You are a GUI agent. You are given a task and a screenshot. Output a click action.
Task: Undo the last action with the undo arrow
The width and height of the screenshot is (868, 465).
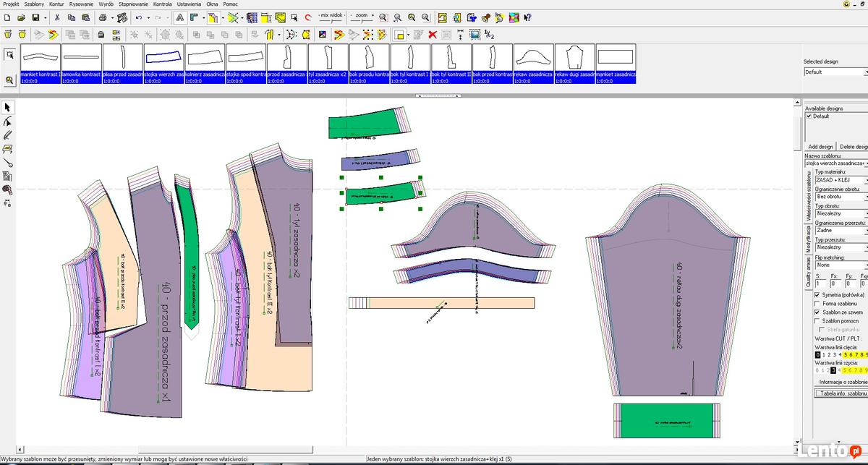pyautogui.click(x=138, y=17)
